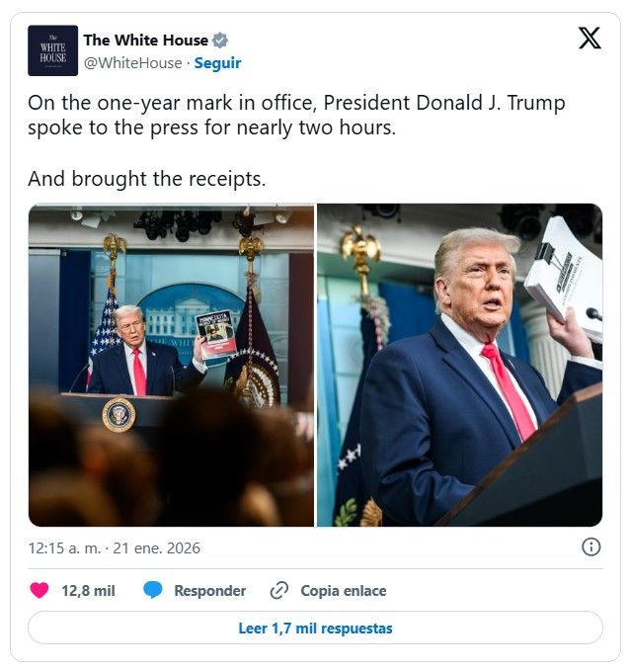Click the tweet text body
Viewport: 630px width, 672px height.
(296, 140)
